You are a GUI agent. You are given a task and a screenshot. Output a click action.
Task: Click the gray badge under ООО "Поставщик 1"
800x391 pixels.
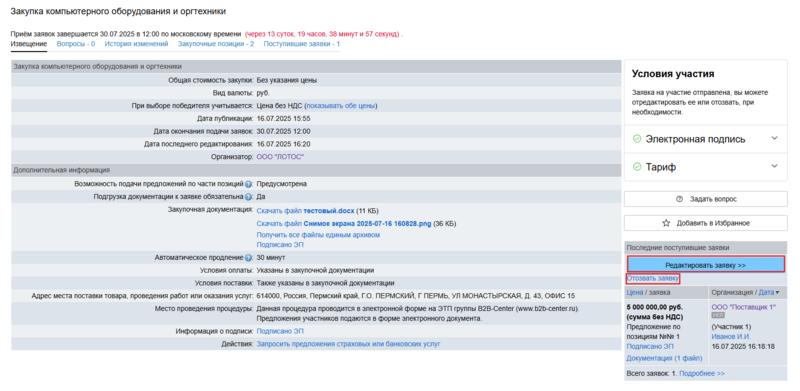pyautogui.click(x=717, y=316)
